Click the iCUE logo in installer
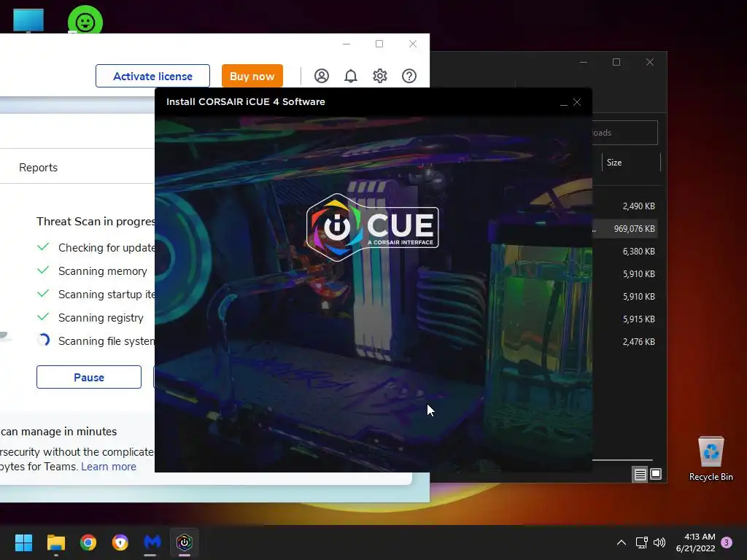747x560 pixels. pyautogui.click(x=372, y=227)
